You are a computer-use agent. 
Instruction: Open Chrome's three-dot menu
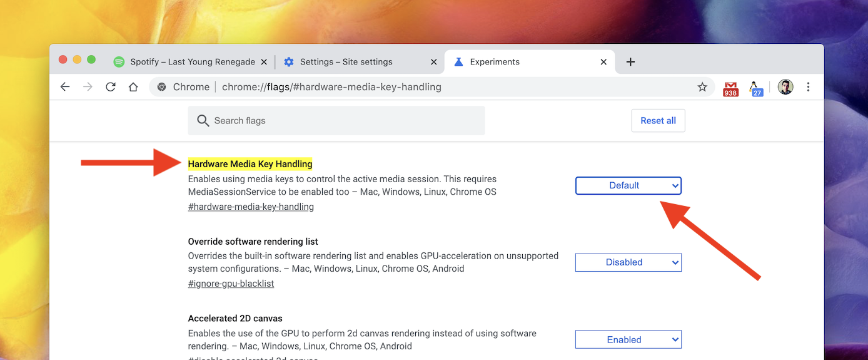(808, 87)
